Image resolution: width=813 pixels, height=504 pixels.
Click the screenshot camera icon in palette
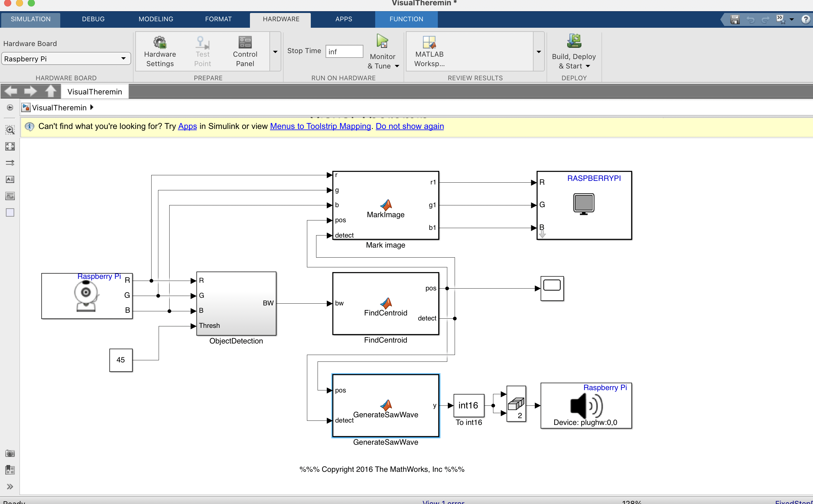[10, 453]
